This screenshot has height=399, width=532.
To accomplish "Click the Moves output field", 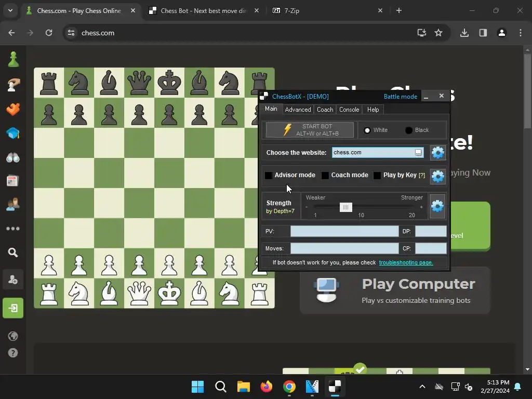I will point(344,248).
